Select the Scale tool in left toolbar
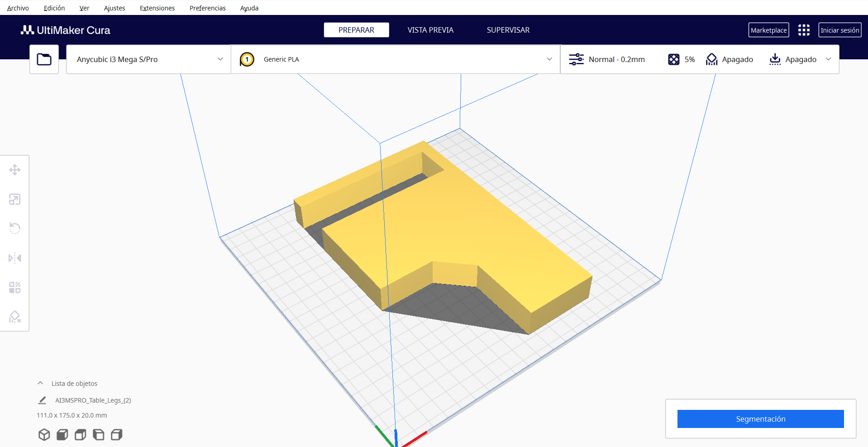 tap(15, 199)
